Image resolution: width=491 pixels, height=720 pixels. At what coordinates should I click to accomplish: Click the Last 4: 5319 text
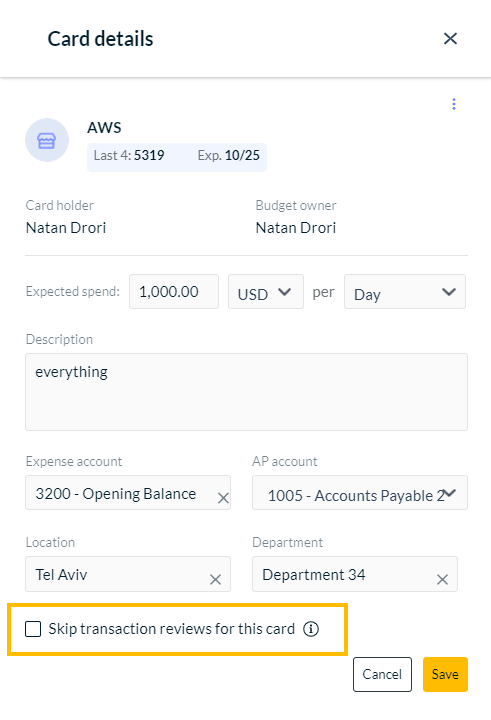pyautogui.click(x=129, y=156)
